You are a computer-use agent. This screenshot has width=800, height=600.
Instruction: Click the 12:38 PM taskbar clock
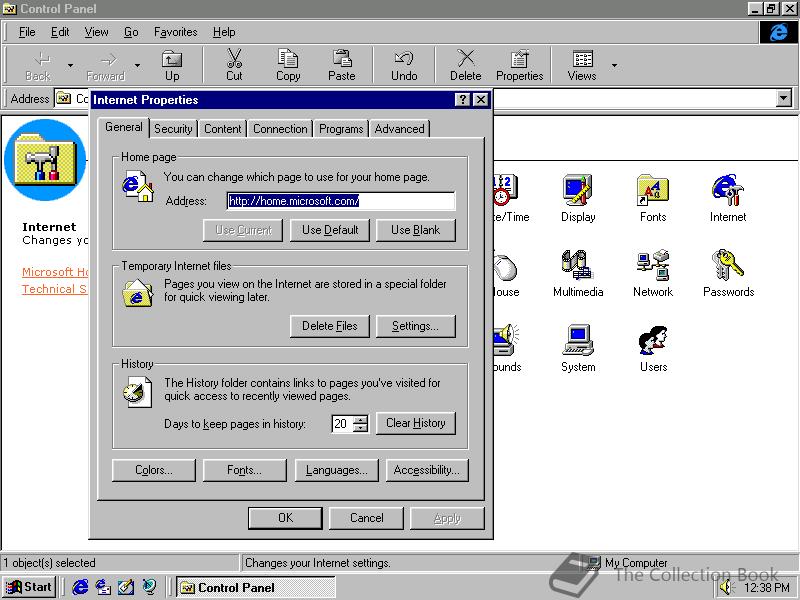coord(767,588)
